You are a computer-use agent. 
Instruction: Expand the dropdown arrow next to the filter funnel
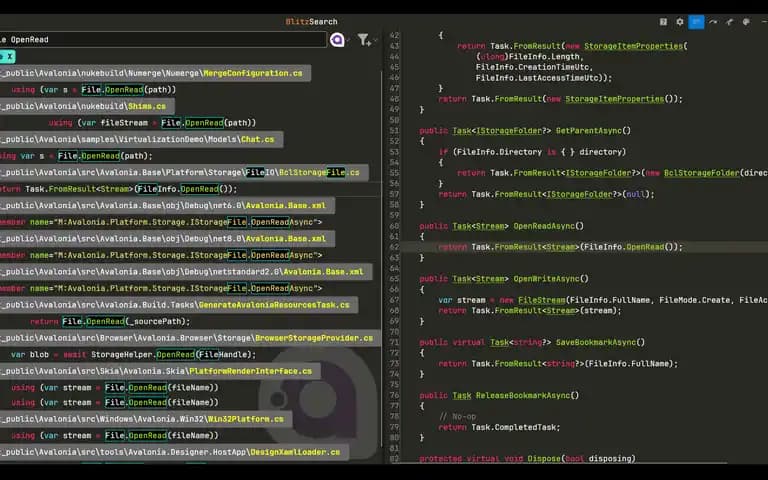coord(376,40)
